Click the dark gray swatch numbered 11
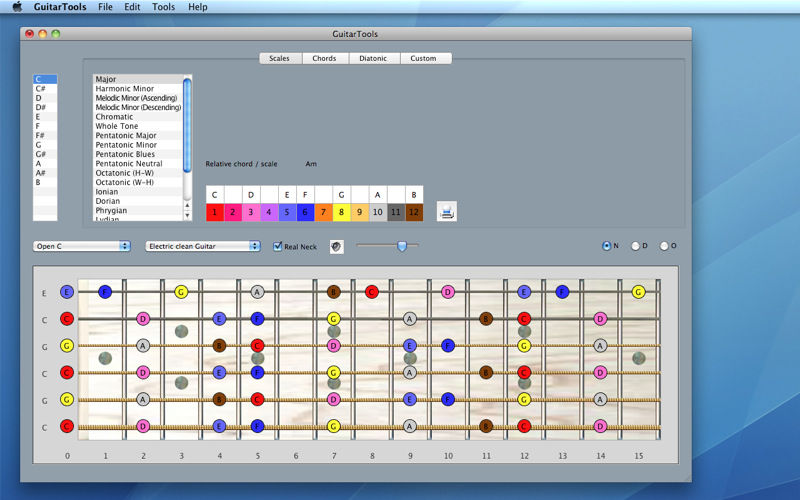The width and height of the screenshot is (800, 500). click(x=396, y=212)
